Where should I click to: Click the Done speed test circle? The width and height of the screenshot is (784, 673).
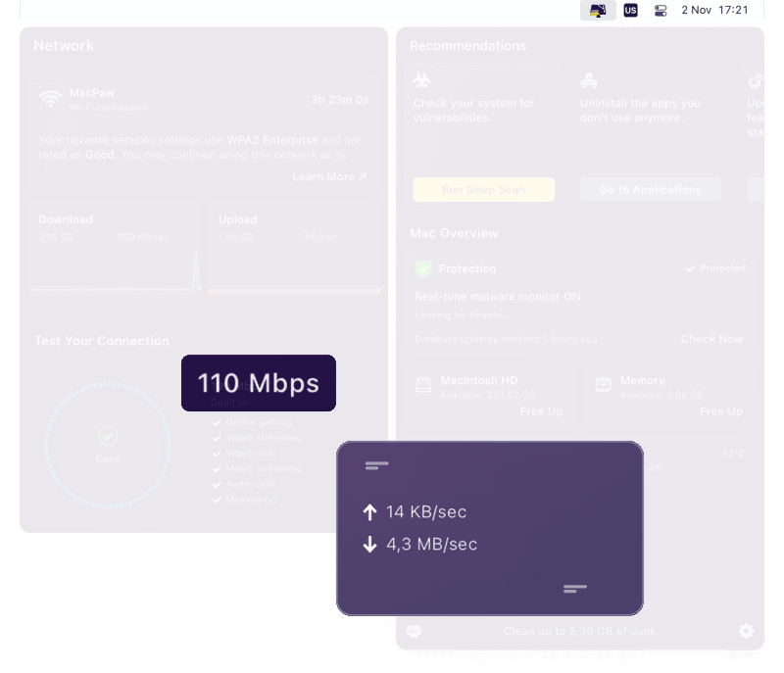[x=108, y=445]
